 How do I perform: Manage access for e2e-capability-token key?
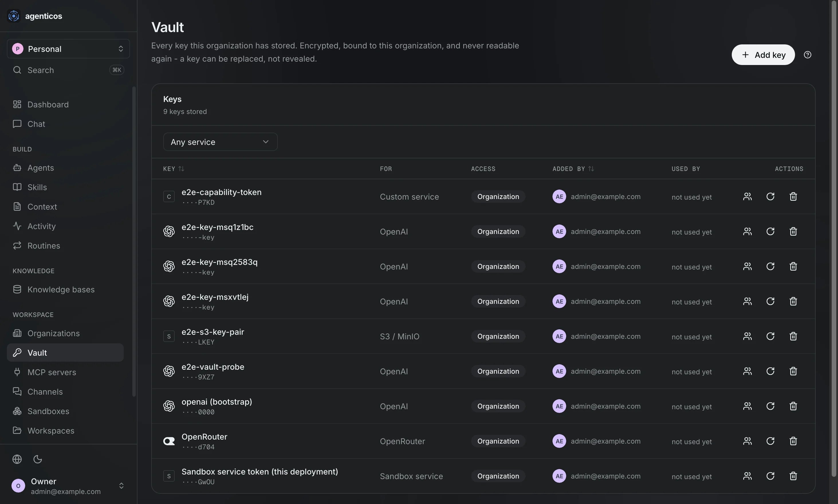(x=747, y=197)
